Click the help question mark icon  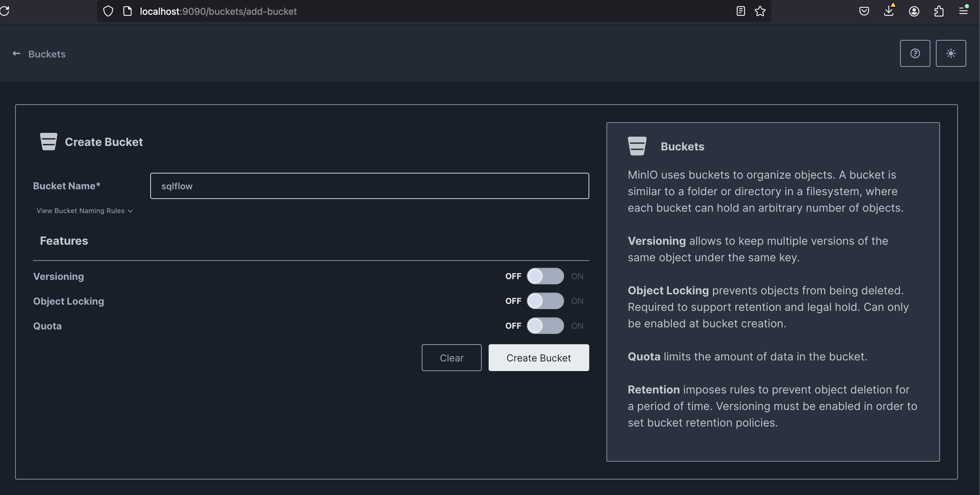point(915,53)
